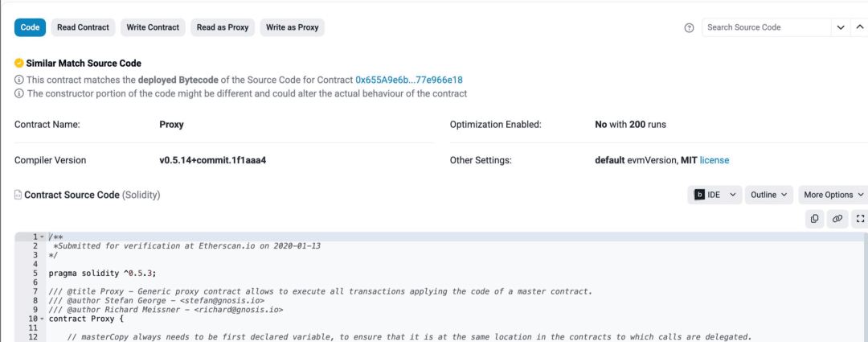Open the More Options dropdown

833,195
